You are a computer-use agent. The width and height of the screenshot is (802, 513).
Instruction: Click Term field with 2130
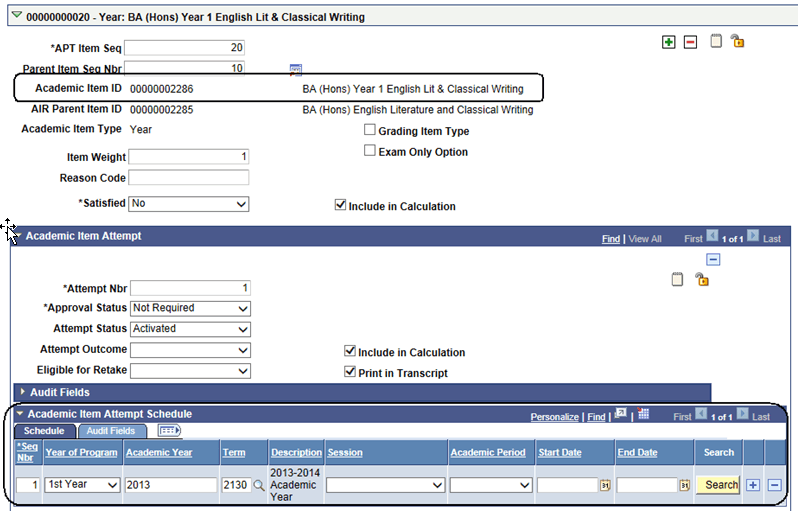[236, 485]
